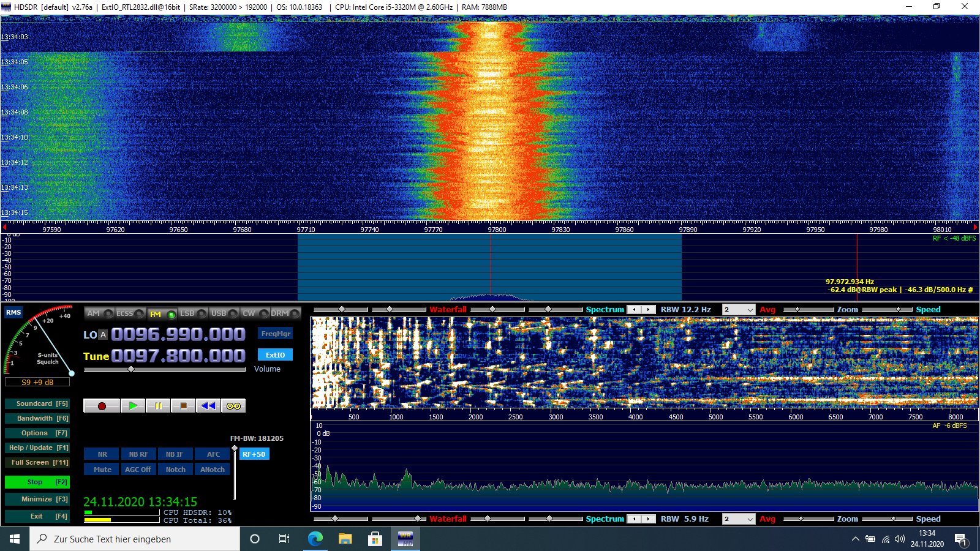980x551 pixels.
Task: Switch demodulation to AM mode
Action: click(100, 313)
